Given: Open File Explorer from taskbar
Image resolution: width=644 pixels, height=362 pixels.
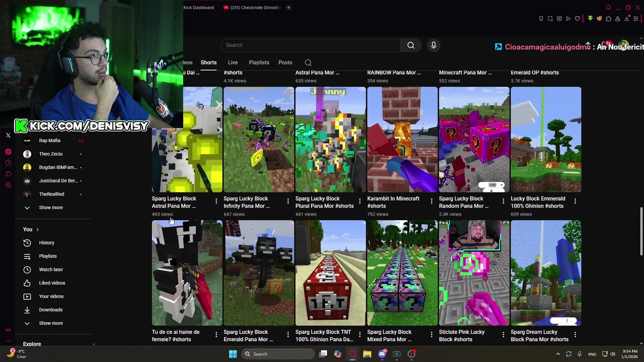Looking at the screenshot, I should pyautogui.click(x=367, y=354).
